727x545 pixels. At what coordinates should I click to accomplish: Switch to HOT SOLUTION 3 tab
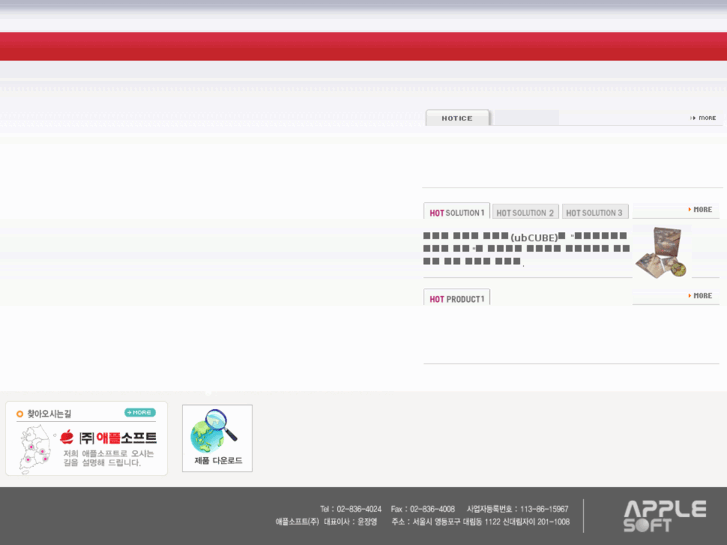tap(595, 212)
